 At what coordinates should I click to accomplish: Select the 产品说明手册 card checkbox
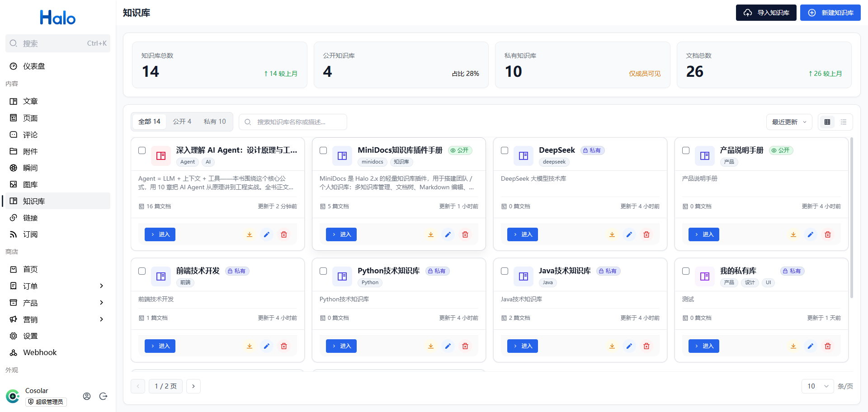[x=686, y=150]
